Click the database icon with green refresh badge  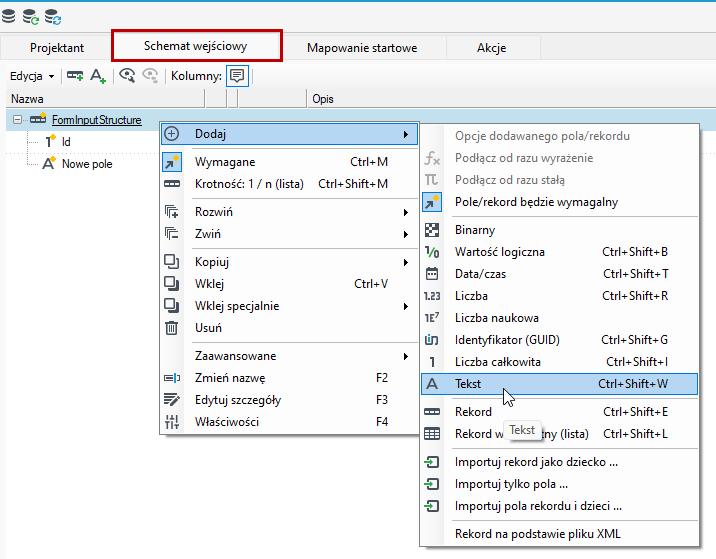coord(31,17)
